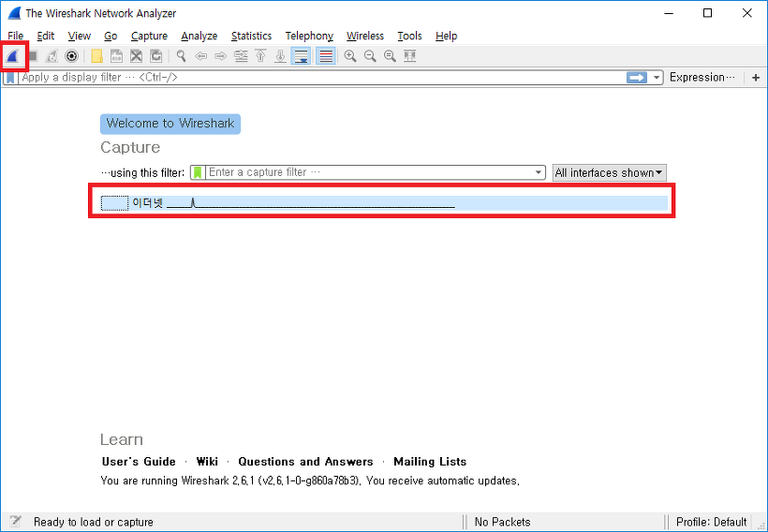Click the Reload capture file icon
768x532 pixels.
tap(155, 56)
